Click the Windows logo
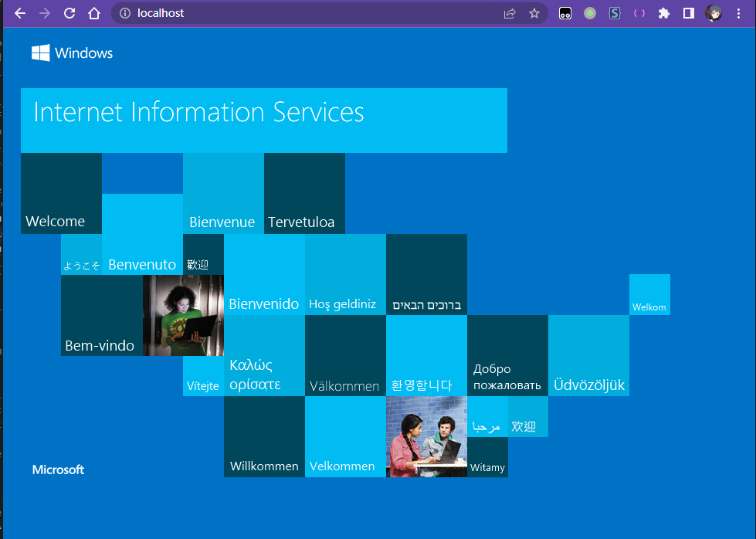756x539 pixels. [73, 53]
